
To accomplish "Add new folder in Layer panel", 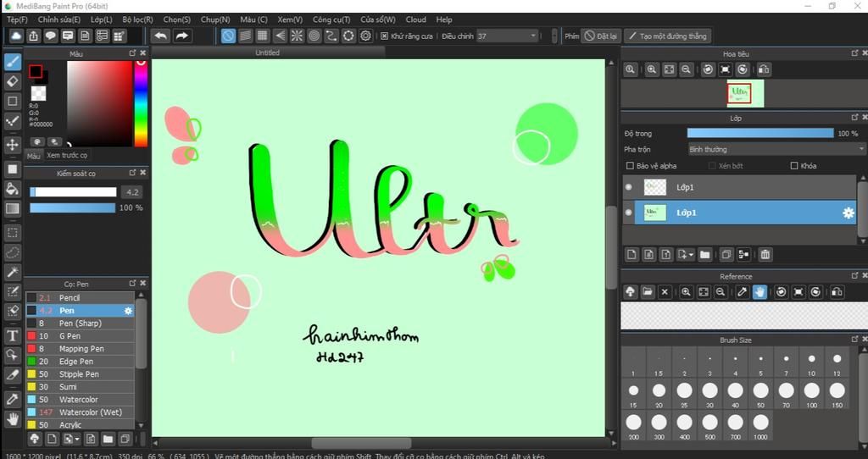I will coord(704,254).
